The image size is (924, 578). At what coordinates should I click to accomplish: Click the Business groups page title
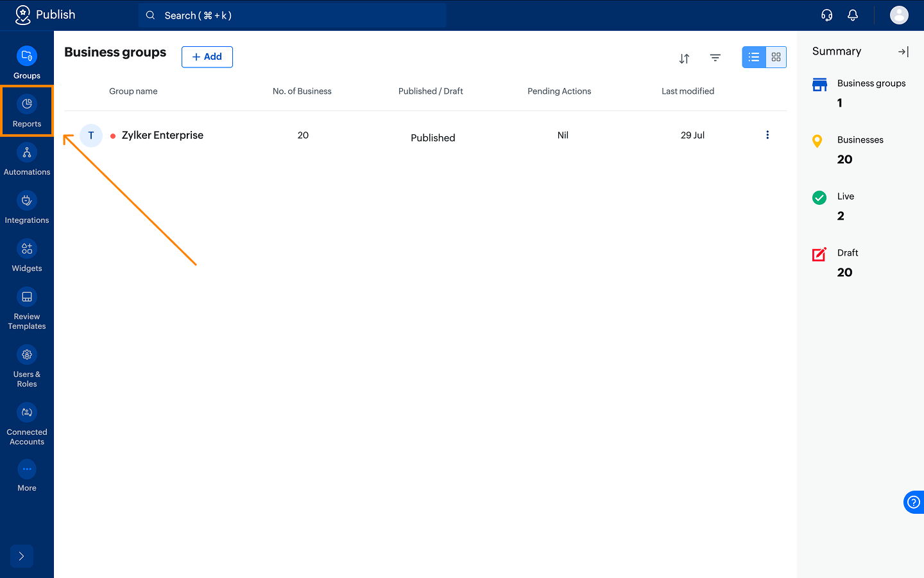pos(116,53)
